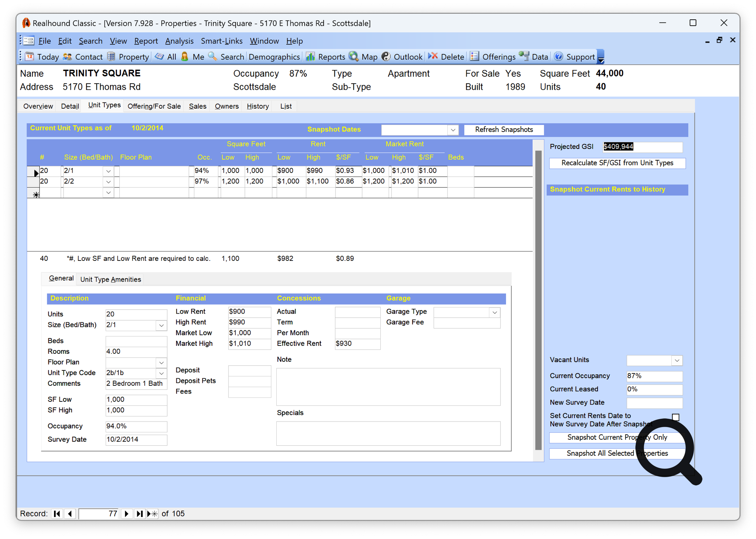
Task: Open the Snapshot Dates dropdown
Action: click(453, 130)
